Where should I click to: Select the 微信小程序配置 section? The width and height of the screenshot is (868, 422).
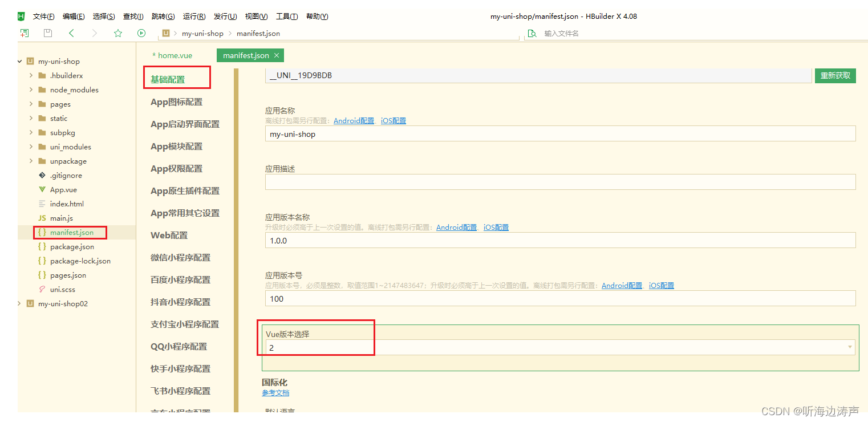[x=181, y=258]
